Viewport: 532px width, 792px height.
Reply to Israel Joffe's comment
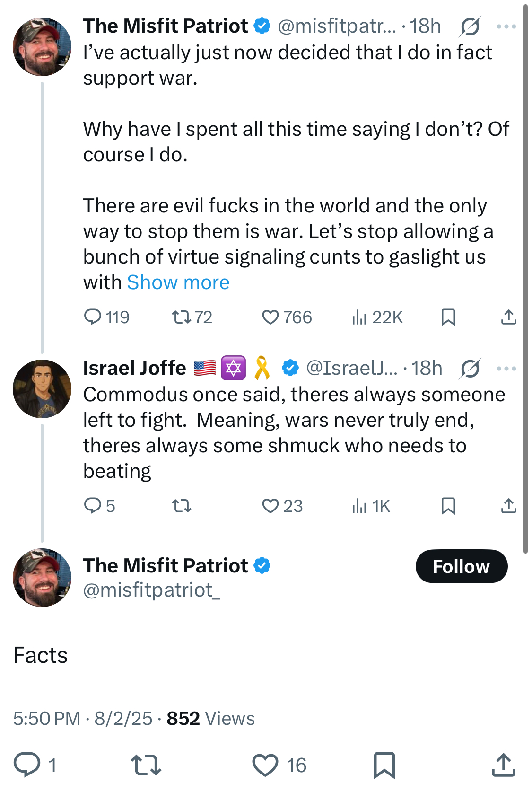tap(93, 506)
